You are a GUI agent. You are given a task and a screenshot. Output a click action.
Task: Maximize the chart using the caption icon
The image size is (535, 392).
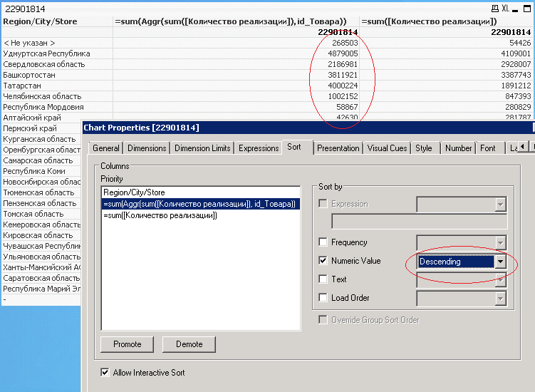[x=526, y=8]
